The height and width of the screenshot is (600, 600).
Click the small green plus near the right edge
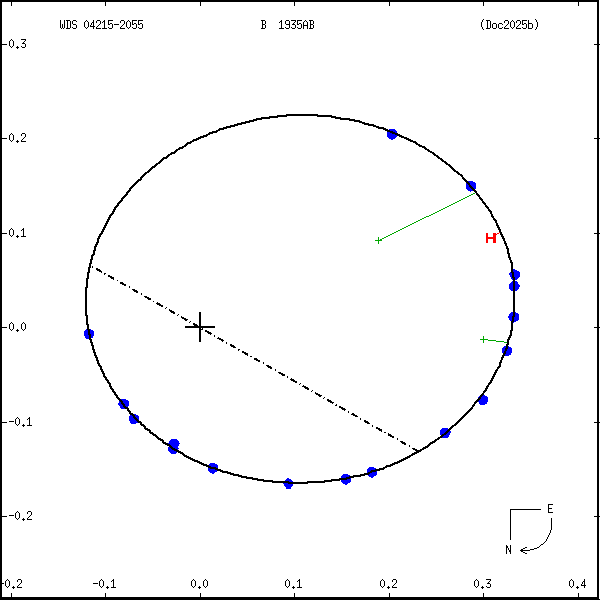click(x=483, y=339)
